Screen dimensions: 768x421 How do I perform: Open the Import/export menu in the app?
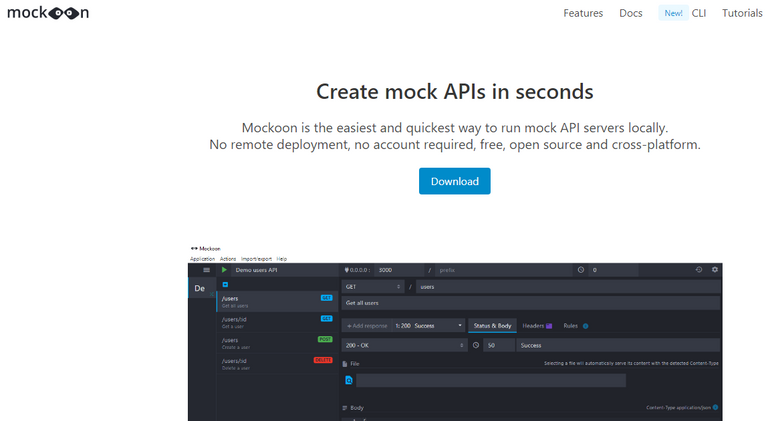256,259
